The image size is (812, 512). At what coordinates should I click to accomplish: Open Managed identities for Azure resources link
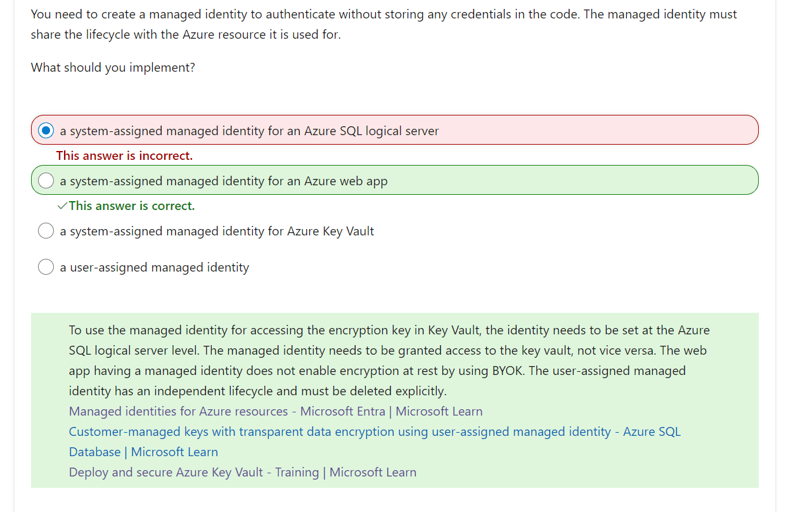click(x=276, y=411)
